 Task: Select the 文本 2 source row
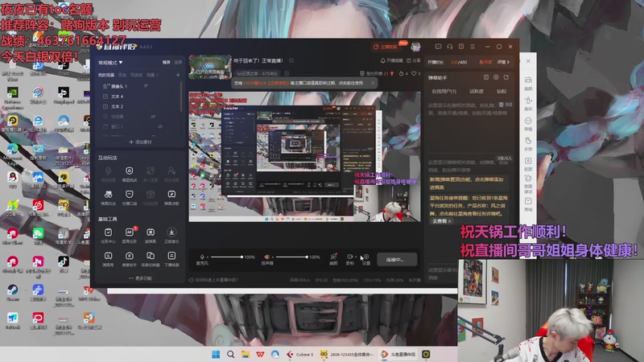[x=139, y=106]
